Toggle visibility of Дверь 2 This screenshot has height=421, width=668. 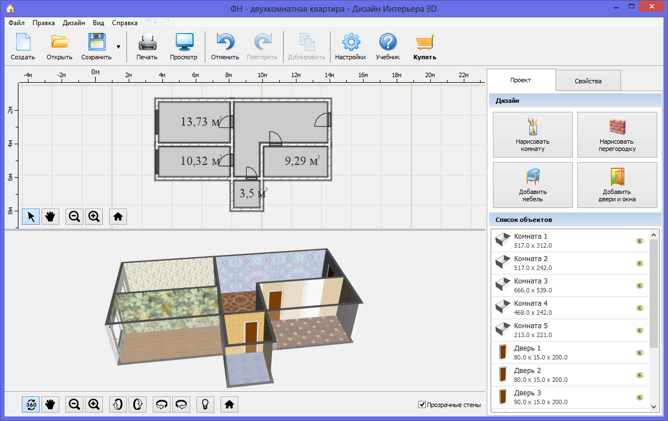639,375
